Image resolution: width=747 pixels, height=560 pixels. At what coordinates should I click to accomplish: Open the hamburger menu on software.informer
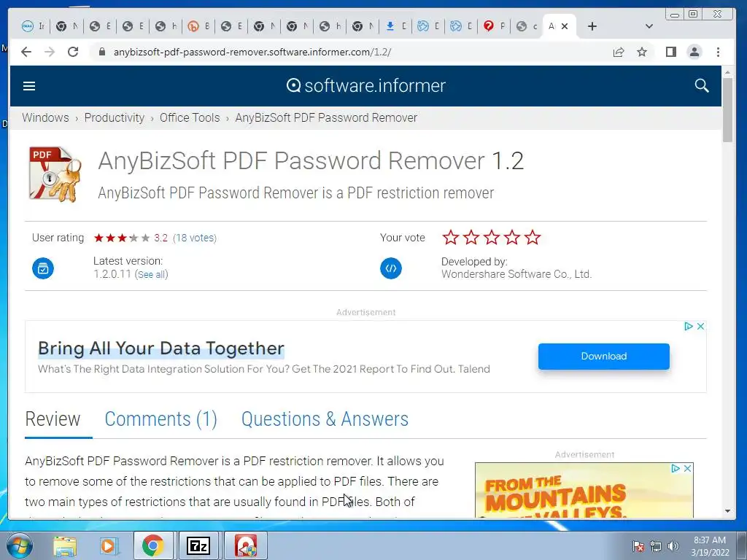pyautogui.click(x=29, y=86)
